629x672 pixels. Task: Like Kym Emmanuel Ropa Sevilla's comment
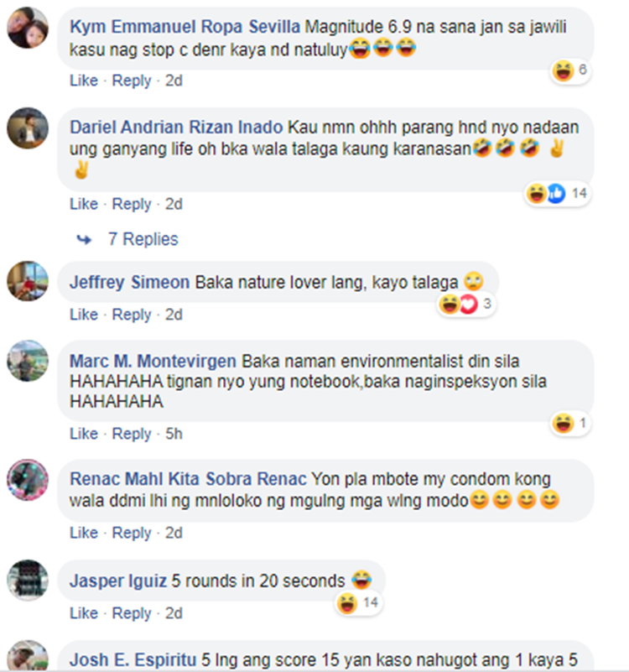84,81
